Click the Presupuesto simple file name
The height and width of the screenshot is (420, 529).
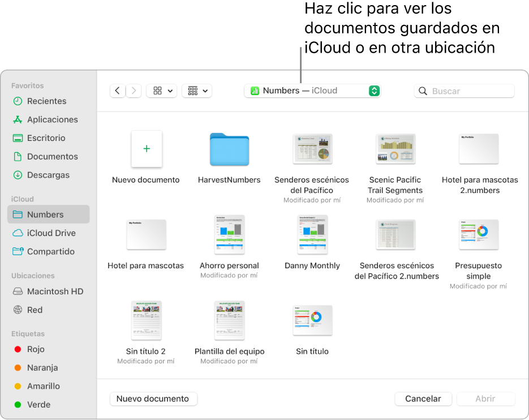coord(479,271)
